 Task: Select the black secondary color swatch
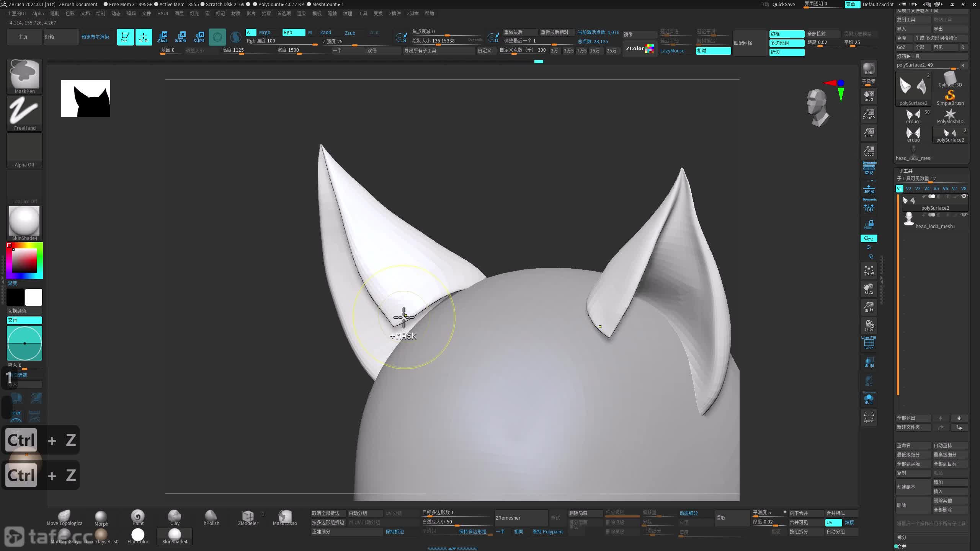tap(15, 297)
